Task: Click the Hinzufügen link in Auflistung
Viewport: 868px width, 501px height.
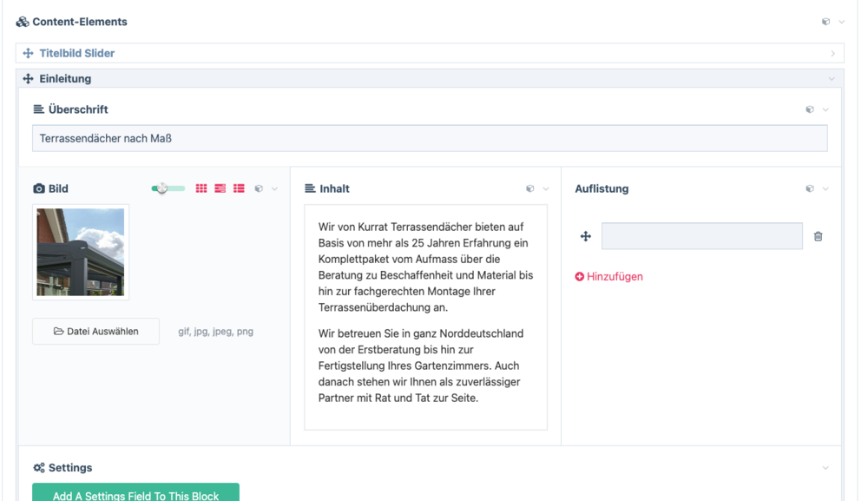Action: [x=608, y=277]
